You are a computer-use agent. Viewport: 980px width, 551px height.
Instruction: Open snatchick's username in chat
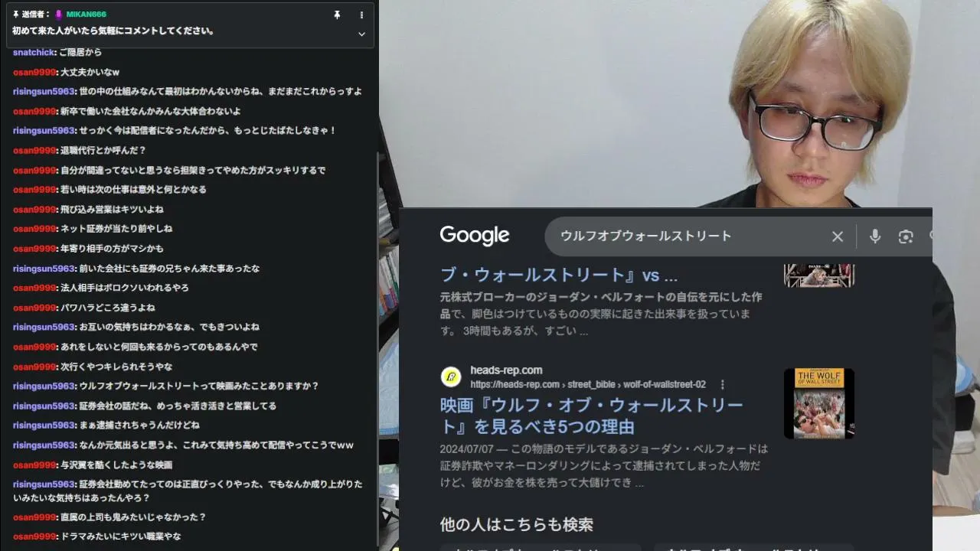coord(34,53)
